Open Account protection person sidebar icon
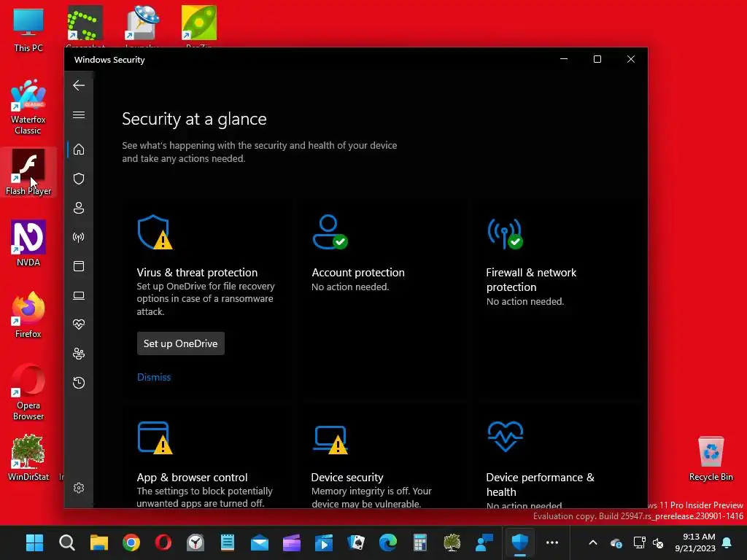Image resolution: width=747 pixels, height=560 pixels. pyautogui.click(x=79, y=208)
